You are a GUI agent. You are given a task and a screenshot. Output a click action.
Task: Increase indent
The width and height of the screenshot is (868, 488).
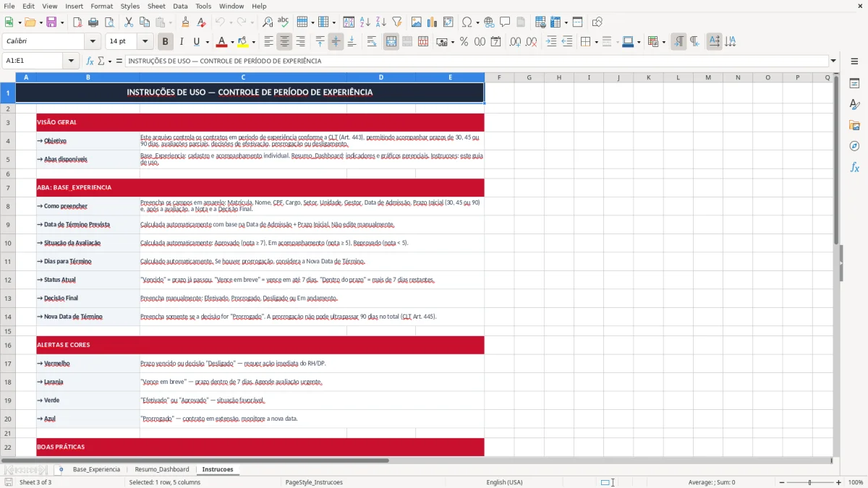pos(552,41)
